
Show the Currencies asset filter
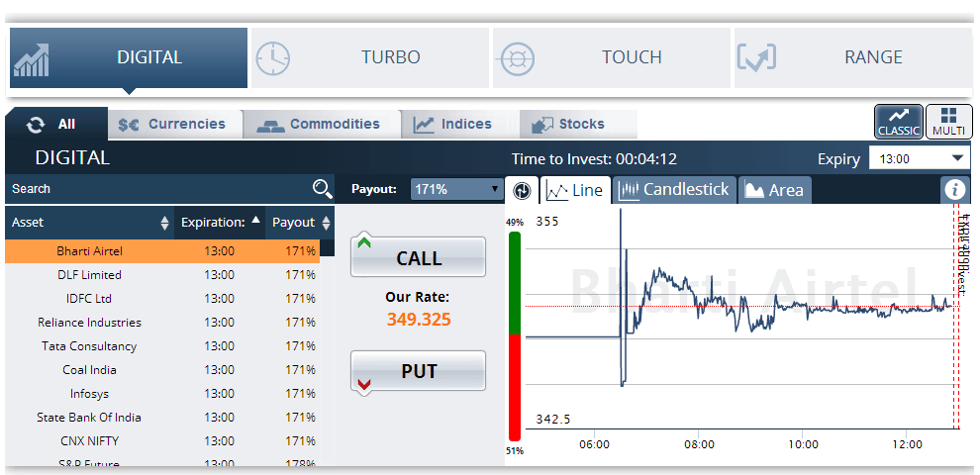172,125
